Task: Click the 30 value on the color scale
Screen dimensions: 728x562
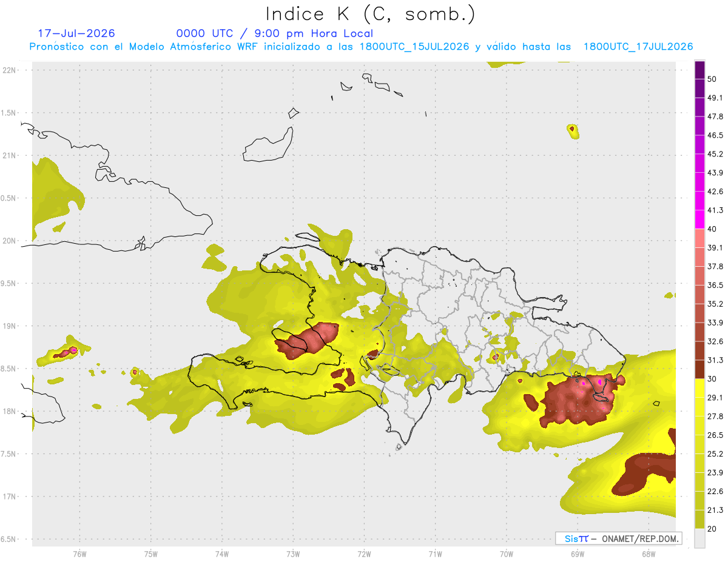Action: (713, 379)
